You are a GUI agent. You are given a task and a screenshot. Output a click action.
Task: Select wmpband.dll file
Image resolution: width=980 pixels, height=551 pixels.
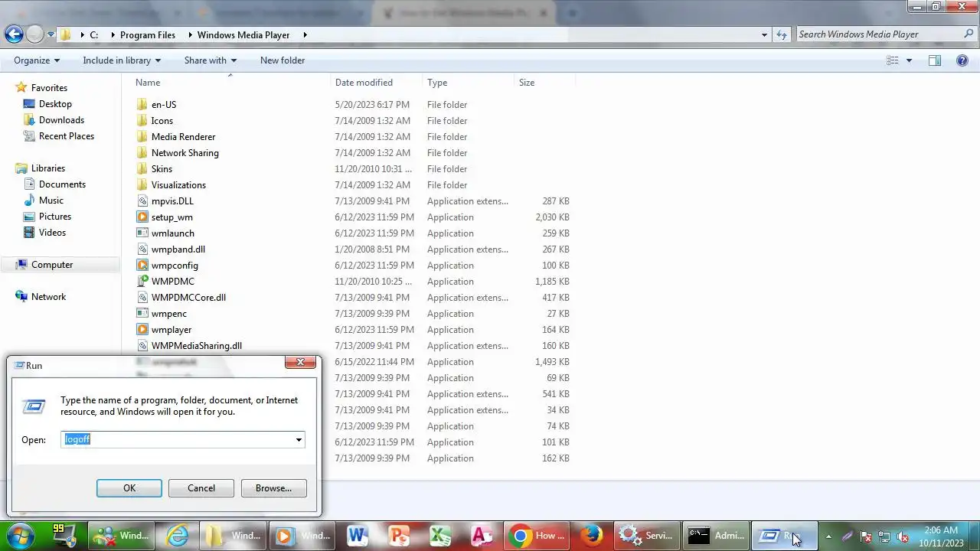(178, 249)
